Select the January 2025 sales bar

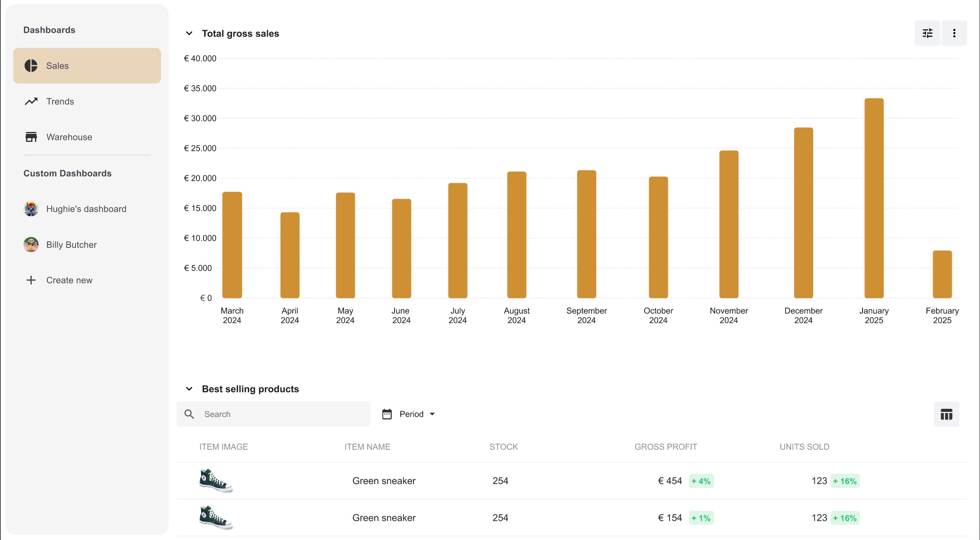(x=874, y=198)
